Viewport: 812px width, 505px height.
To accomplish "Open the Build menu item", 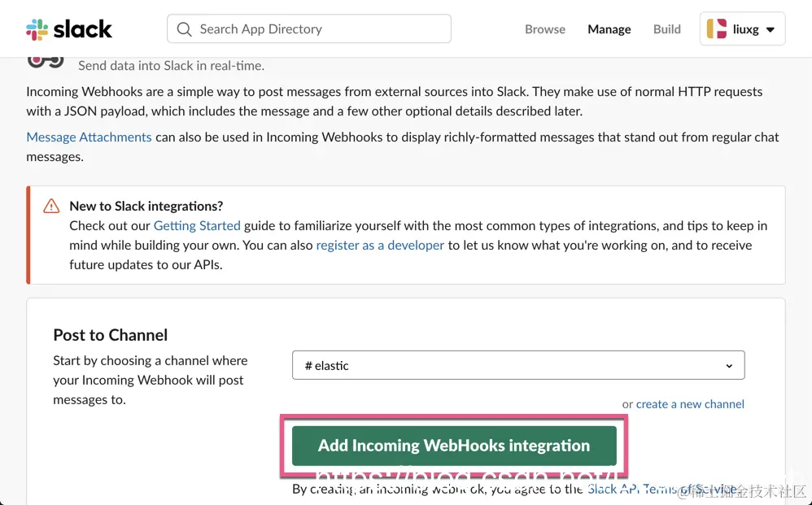I will (666, 29).
